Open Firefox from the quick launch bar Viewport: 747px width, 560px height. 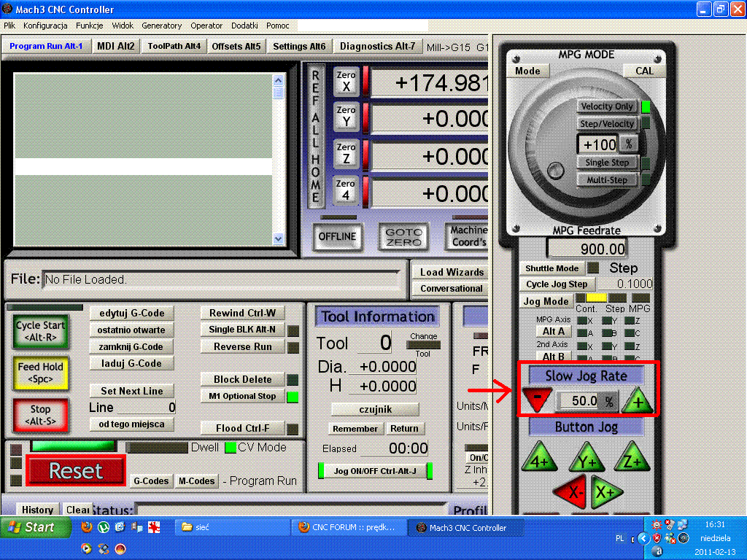(x=86, y=527)
